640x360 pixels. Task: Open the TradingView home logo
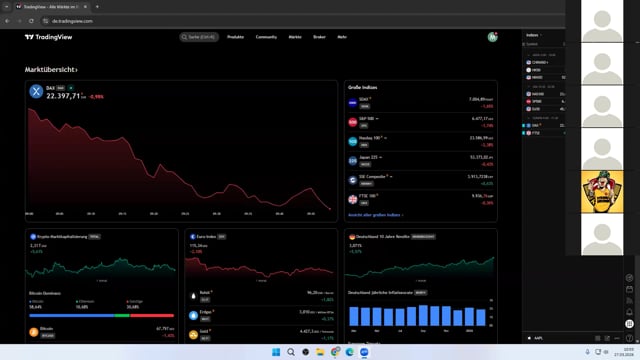pos(48,37)
